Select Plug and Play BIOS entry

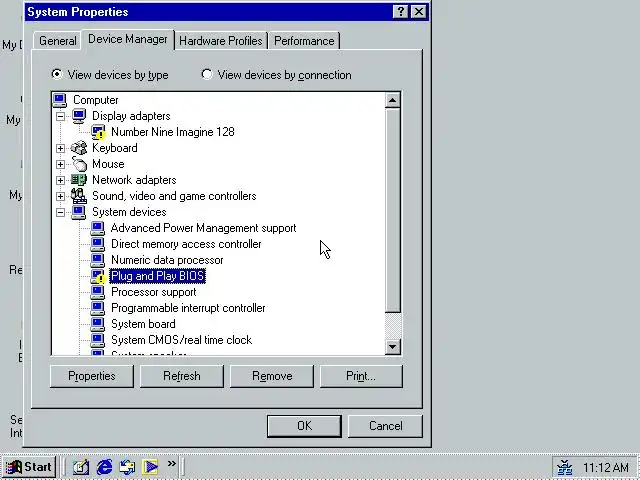click(x=158, y=276)
